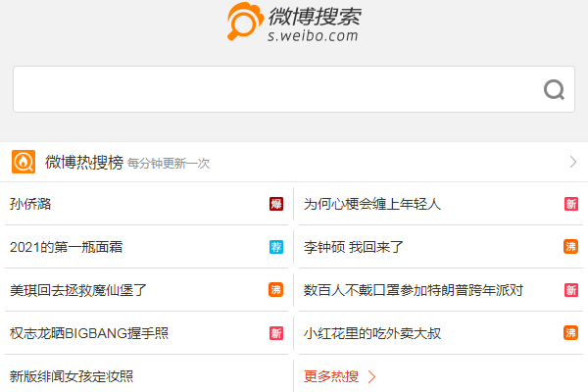Open hot topic 2021的第一瓶面霜
The image size is (588, 392).
(66, 247)
